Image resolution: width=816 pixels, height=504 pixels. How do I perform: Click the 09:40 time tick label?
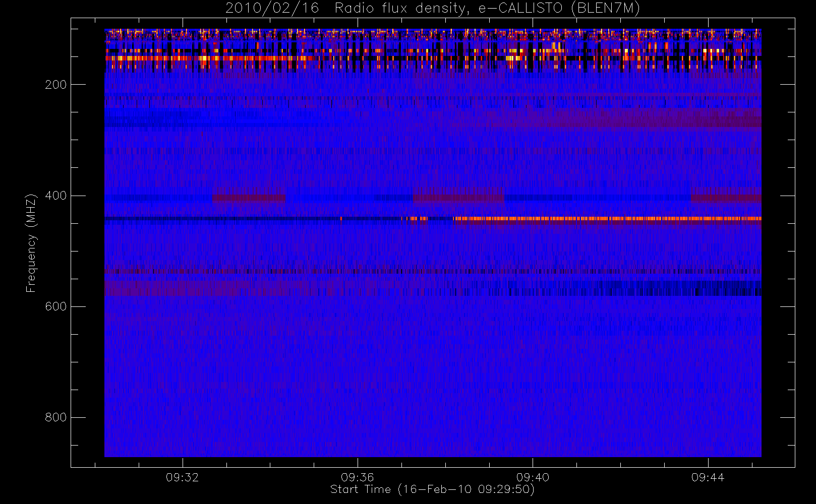(x=533, y=477)
